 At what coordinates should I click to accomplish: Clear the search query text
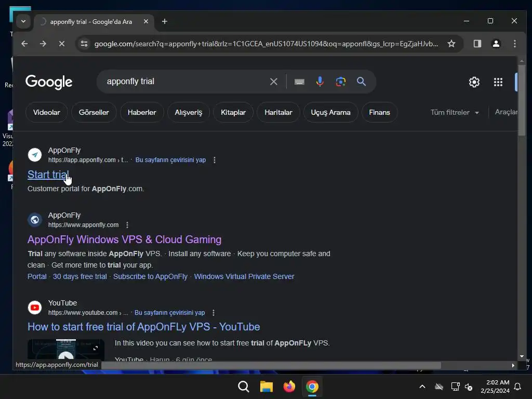[273, 82]
